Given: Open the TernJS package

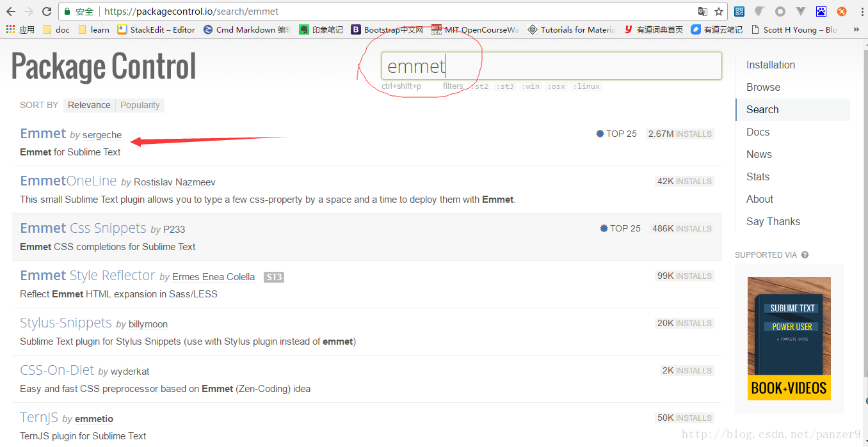Looking at the screenshot, I should click(x=39, y=418).
